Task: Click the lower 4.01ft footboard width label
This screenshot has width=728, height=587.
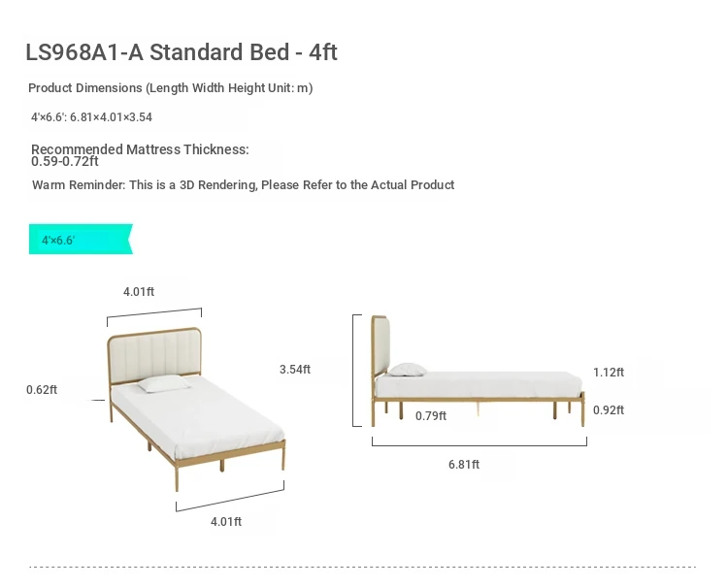Action: point(226,522)
